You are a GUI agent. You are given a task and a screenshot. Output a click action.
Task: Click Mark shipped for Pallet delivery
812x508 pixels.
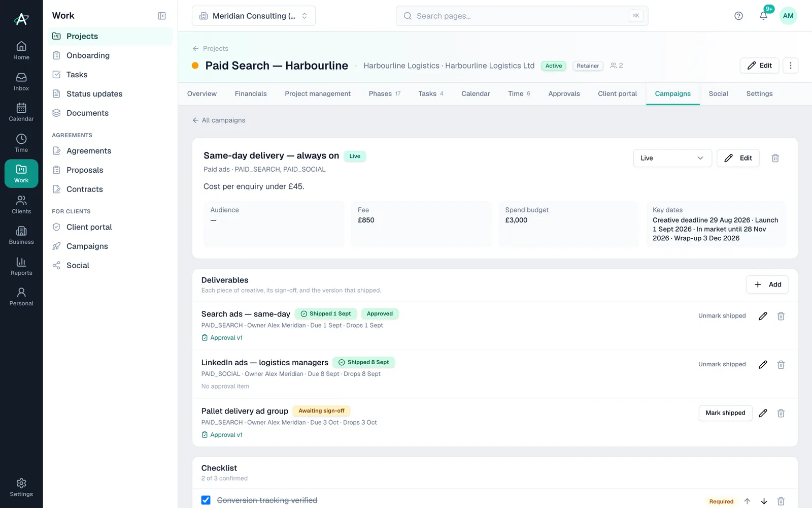pos(725,413)
